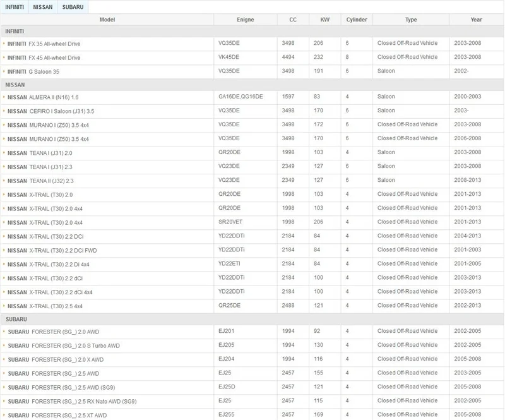
Task: Select engine code YD22ETI
Action: [x=229, y=263]
